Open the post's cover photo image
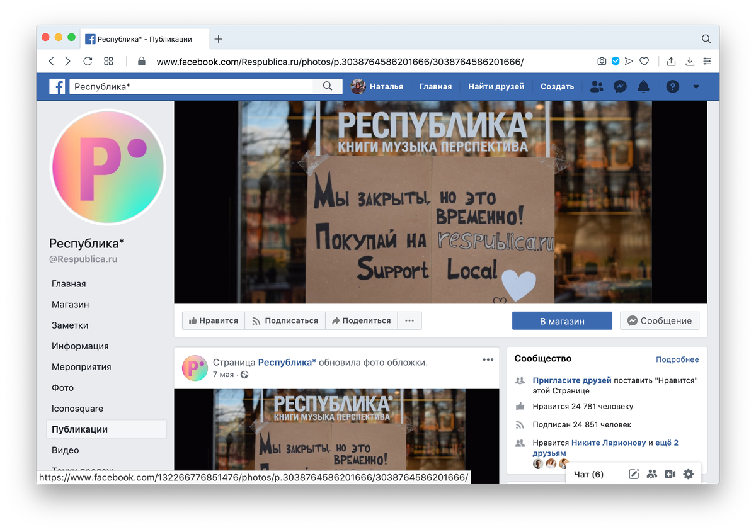 click(x=336, y=429)
